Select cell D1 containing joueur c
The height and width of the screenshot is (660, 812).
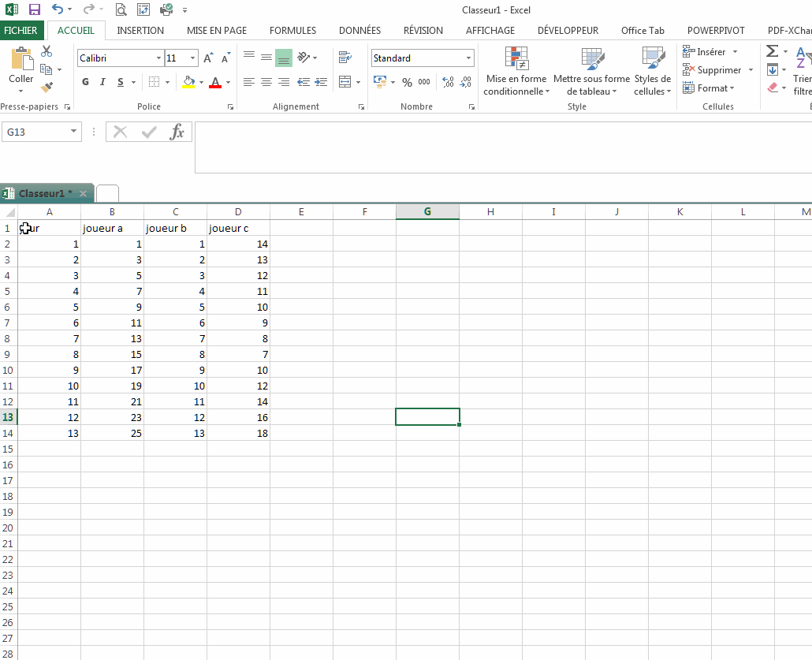tap(238, 229)
